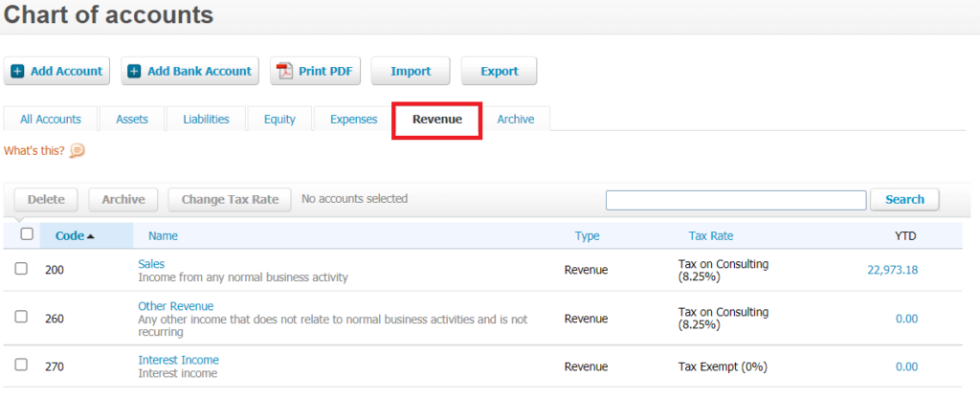Switch to the All Accounts tab

click(x=51, y=120)
